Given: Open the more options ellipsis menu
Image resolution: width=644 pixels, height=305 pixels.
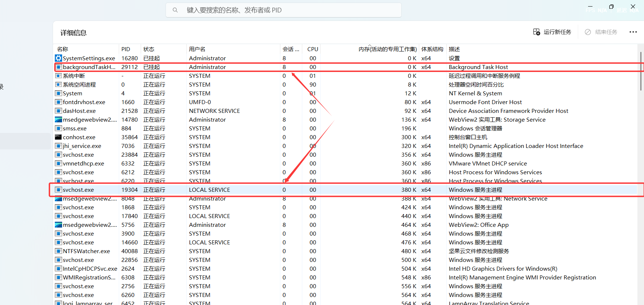Looking at the screenshot, I should pyautogui.click(x=633, y=32).
